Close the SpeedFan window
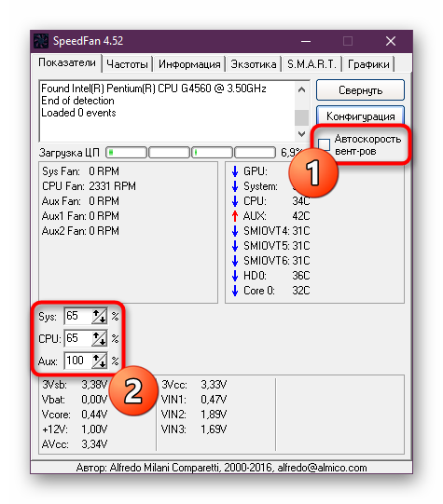The height and width of the screenshot is (504, 443). 391,41
